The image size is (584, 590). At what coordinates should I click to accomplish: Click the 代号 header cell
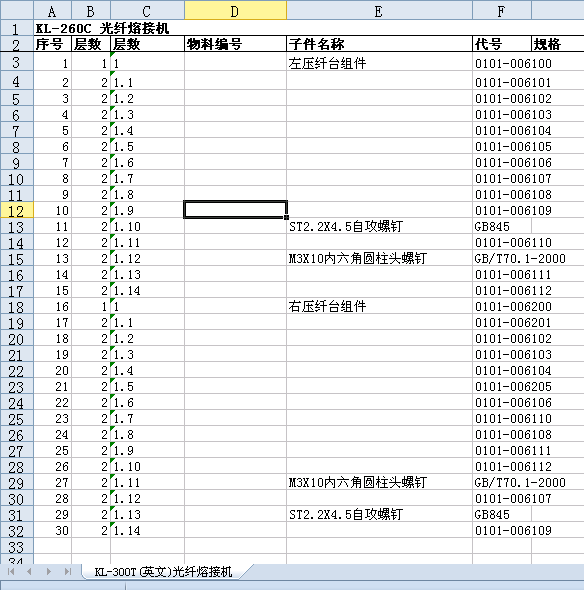click(x=502, y=44)
